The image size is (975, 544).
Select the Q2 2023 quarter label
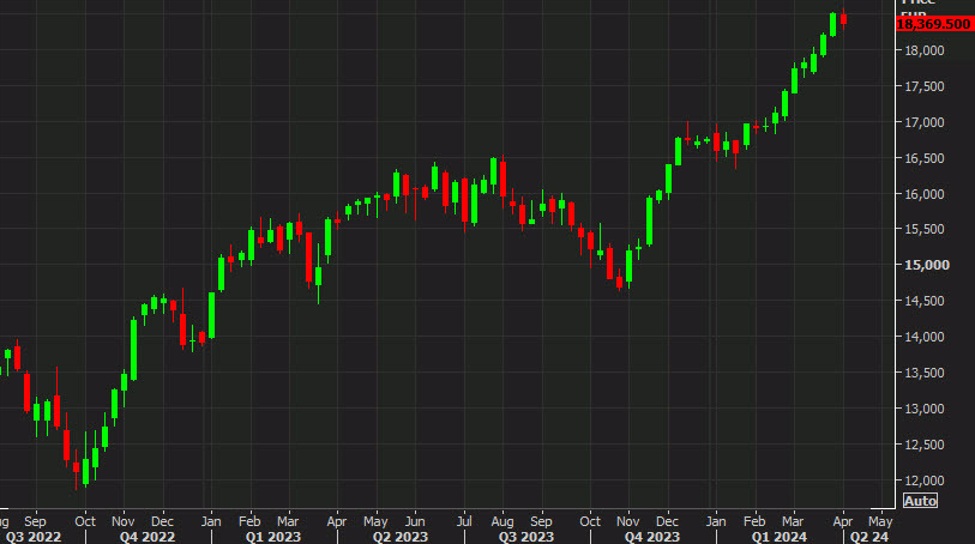(x=400, y=537)
